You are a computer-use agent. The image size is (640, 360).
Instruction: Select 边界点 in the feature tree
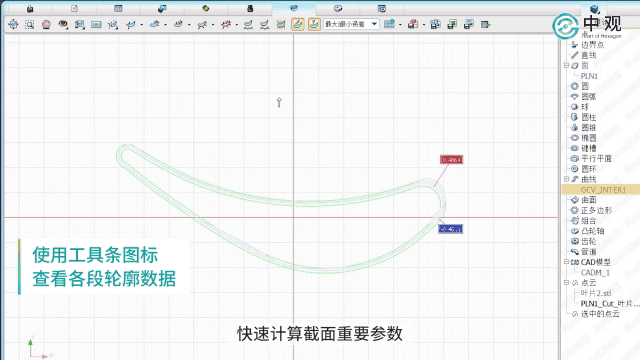tap(592, 45)
